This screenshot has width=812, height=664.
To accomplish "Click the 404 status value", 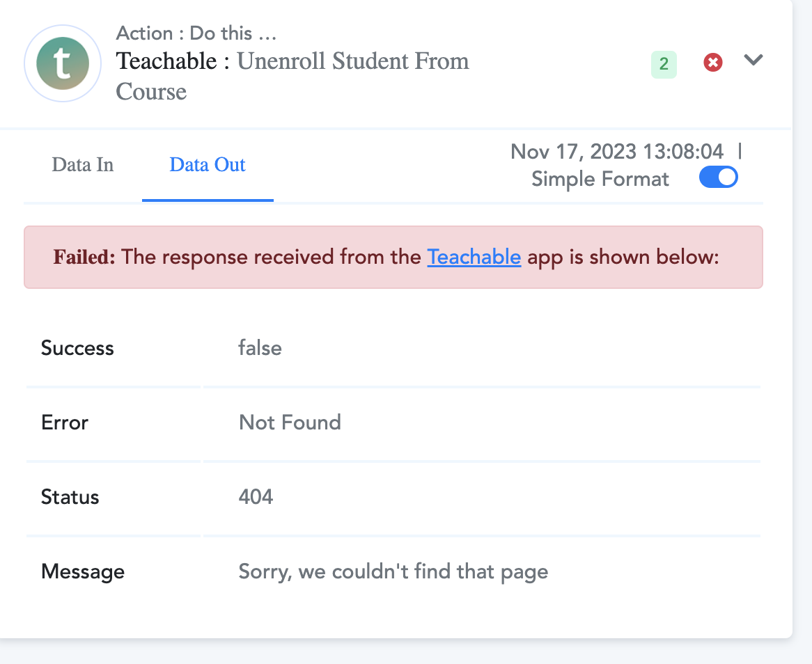I will point(256,498).
